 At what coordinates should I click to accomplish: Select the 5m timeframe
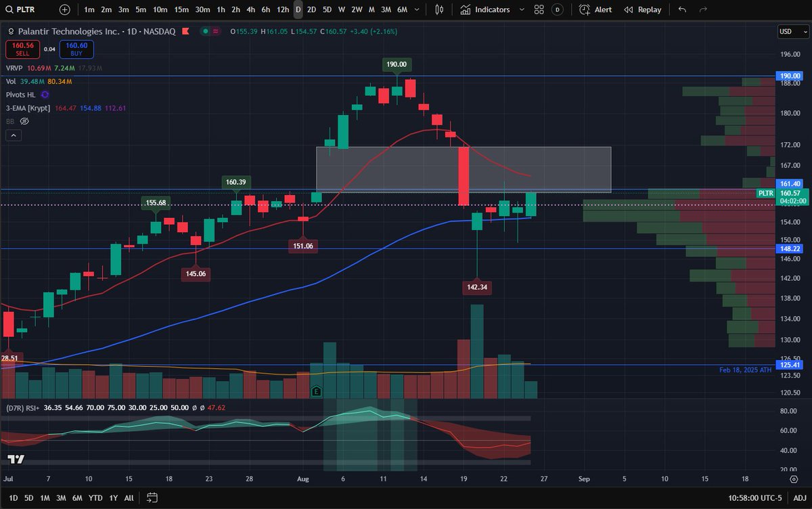tap(140, 9)
